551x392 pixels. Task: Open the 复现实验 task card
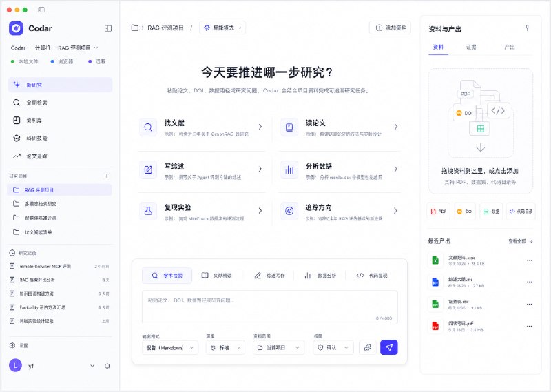(201, 212)
